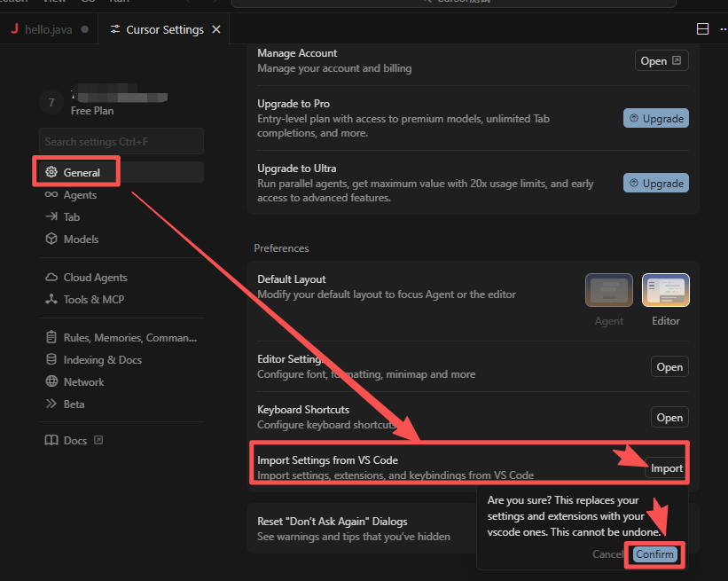Select the Editor default layout thumbnail

pyautogui.click(x=665, y=290)
